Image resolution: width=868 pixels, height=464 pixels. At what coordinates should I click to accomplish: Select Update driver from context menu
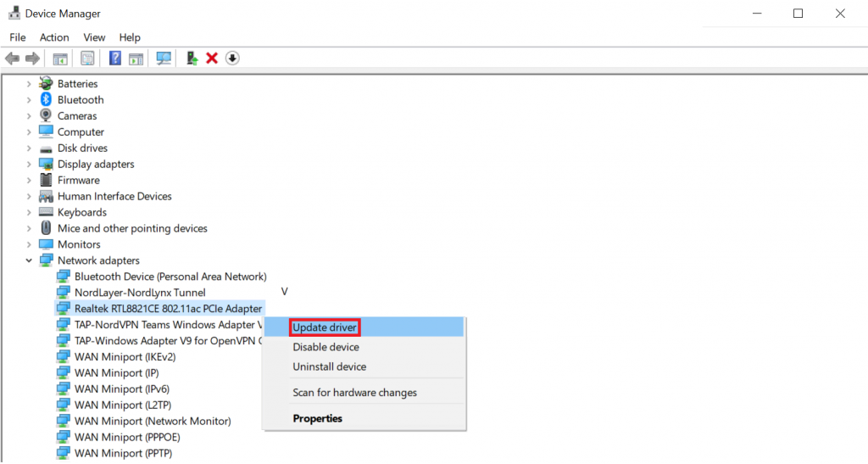[x=324, y=327]
